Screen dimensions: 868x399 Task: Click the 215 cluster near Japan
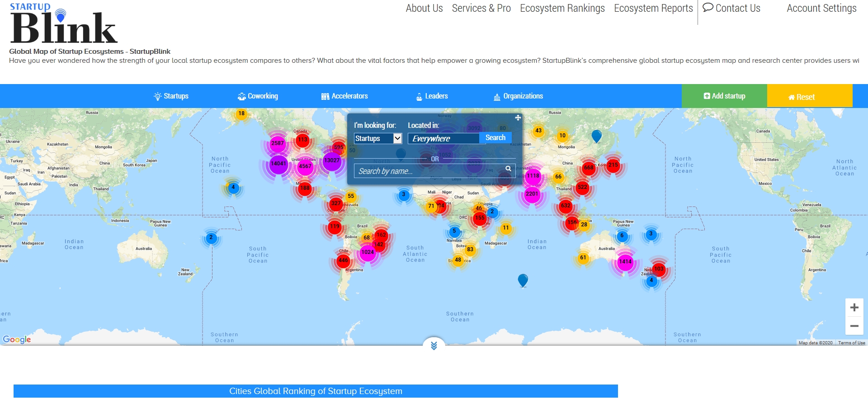613,165
